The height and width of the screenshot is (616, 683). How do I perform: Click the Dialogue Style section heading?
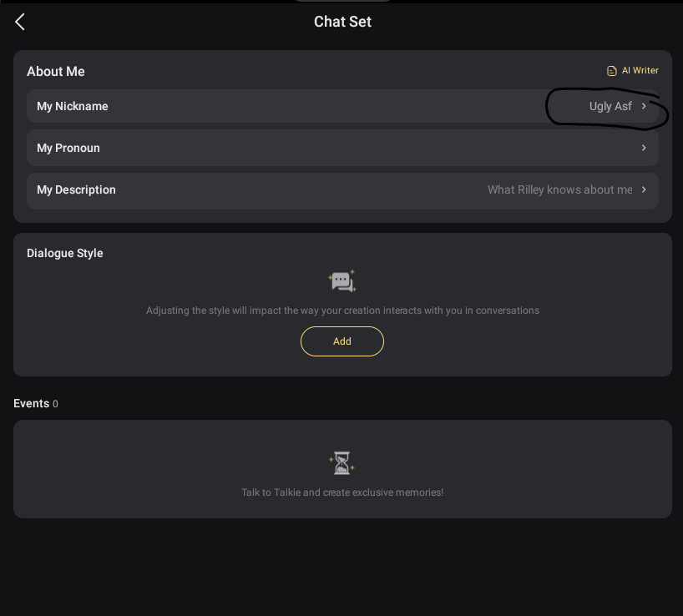pos(65,253)
